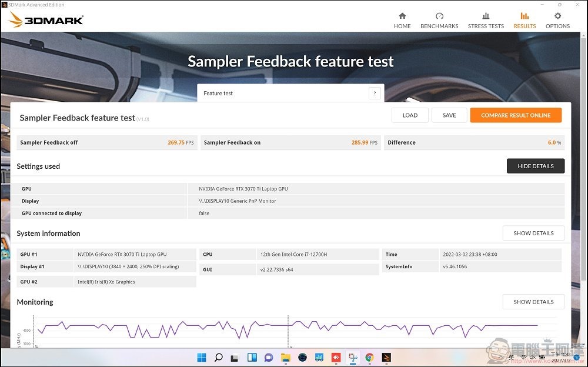
Task: Click HIDE DETAILS for Settings used
Action: pyautogui.click(x=536, y=166)
